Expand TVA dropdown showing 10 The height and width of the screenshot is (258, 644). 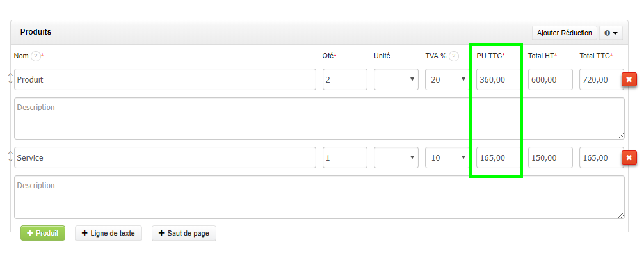[x=447, y=157]
